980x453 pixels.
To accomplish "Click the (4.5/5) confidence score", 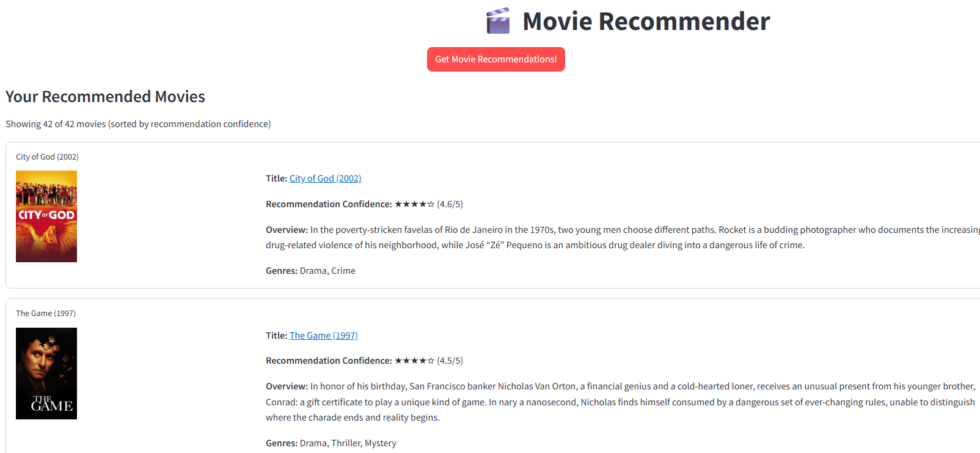I will pos(450,361).
